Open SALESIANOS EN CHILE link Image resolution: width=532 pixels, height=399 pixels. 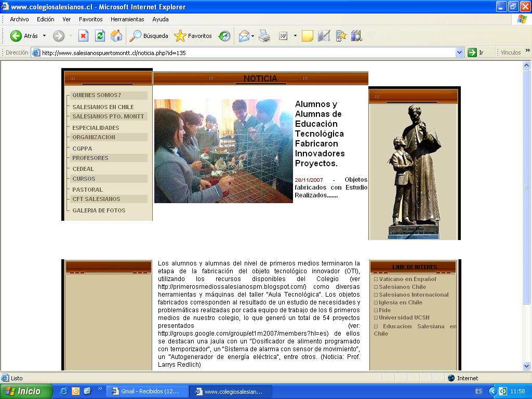click(103, 107)
